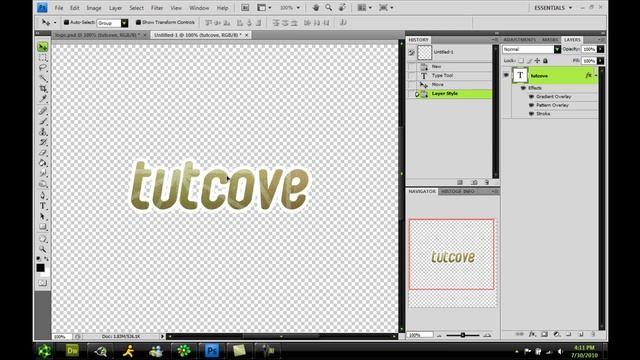Click the lock position cross icon
This screenshot has width=640, height=360.
pyautogui.click(x=537, y=61)
